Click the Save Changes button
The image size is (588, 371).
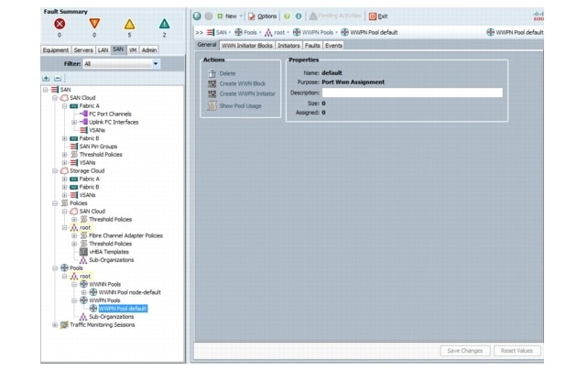(x=465, y=351)
